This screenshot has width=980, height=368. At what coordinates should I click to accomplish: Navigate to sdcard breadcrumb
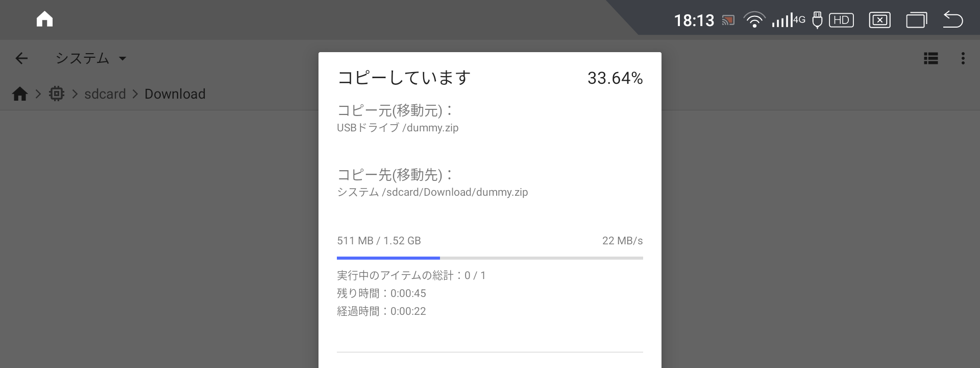(x=105, y=94)
